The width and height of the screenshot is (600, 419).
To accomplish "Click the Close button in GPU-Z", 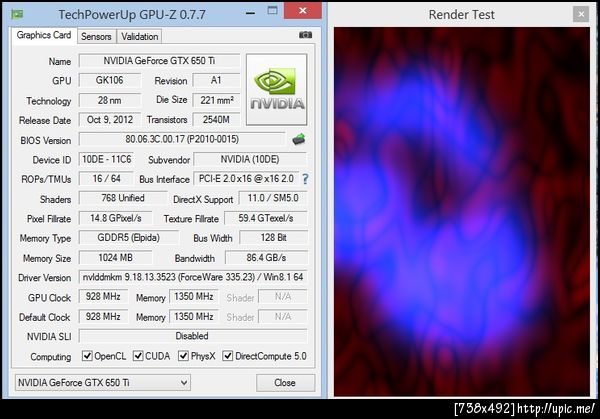I will (x=285, y=383).
